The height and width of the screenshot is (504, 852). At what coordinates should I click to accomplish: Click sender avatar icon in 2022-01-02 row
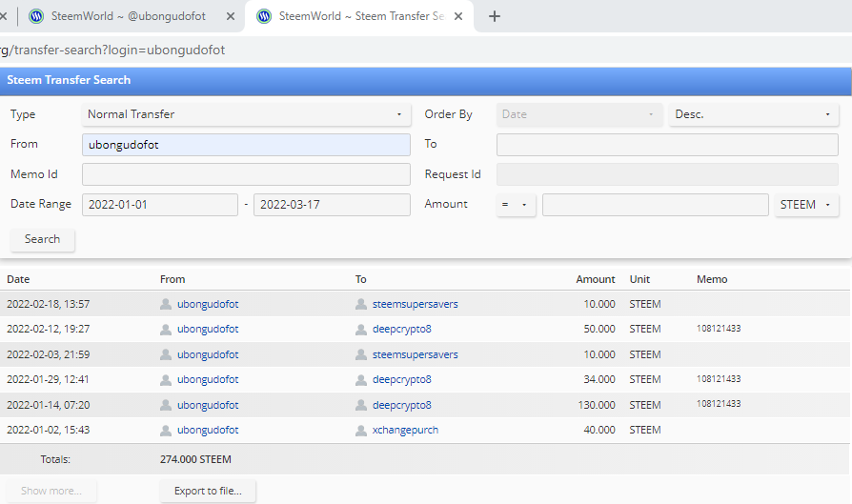click(x=166, y=430)
